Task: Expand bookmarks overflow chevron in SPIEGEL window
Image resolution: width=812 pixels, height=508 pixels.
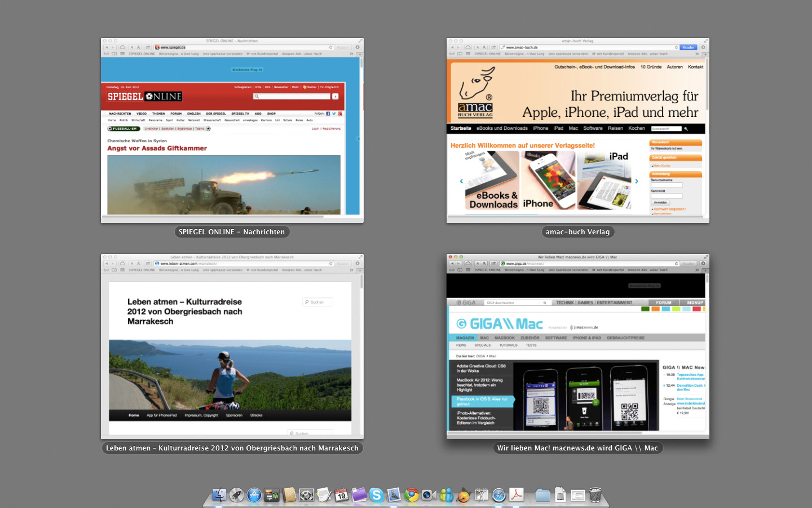Action: 351,54
